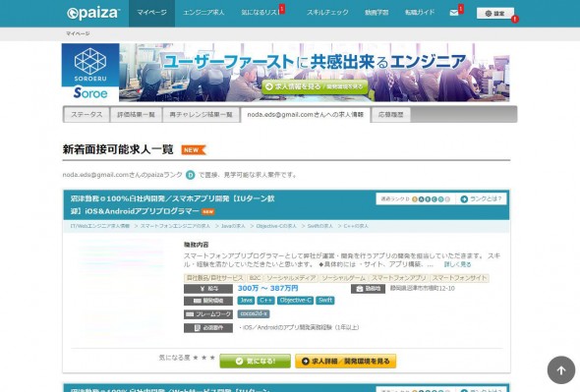Switch to the 評価結果一覧 tab
The image size is (580, 392).
(x=136, y=115)
